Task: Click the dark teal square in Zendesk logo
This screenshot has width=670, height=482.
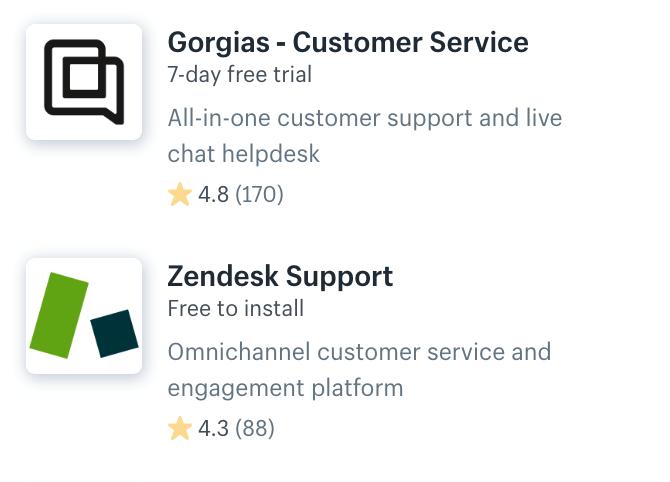Action: pyautogui.click(x=115, y=334)
